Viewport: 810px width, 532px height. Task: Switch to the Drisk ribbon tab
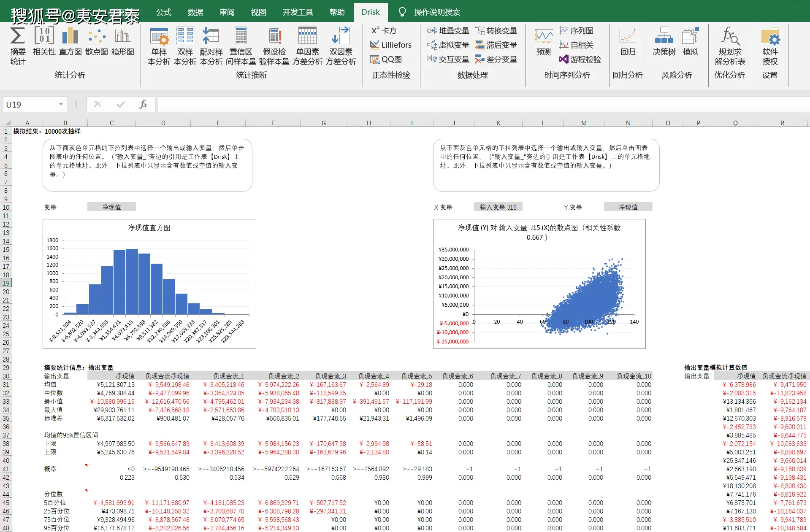pyautogui.click(x=370, y=12)
